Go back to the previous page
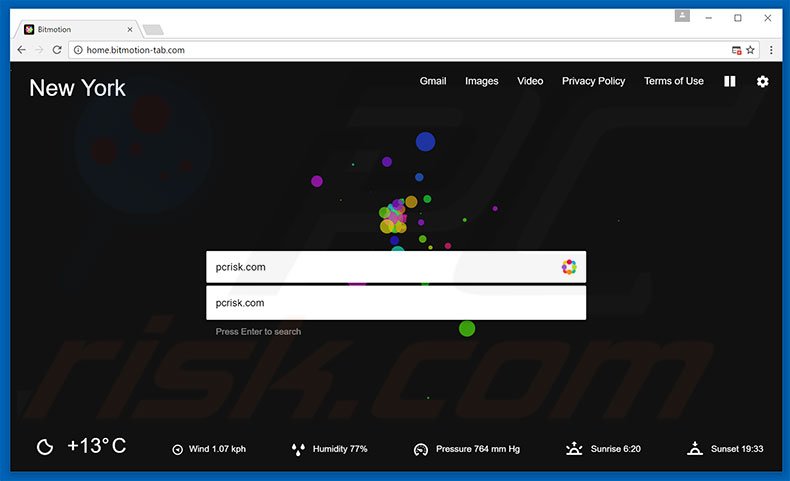The height and width of the screenshot is (481, 790). click(21, 50)
